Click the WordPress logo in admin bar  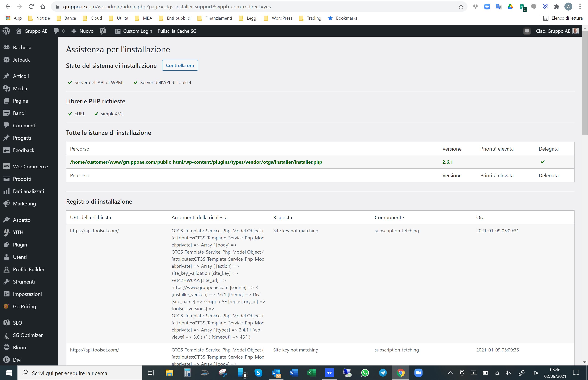tap(6, 31)
